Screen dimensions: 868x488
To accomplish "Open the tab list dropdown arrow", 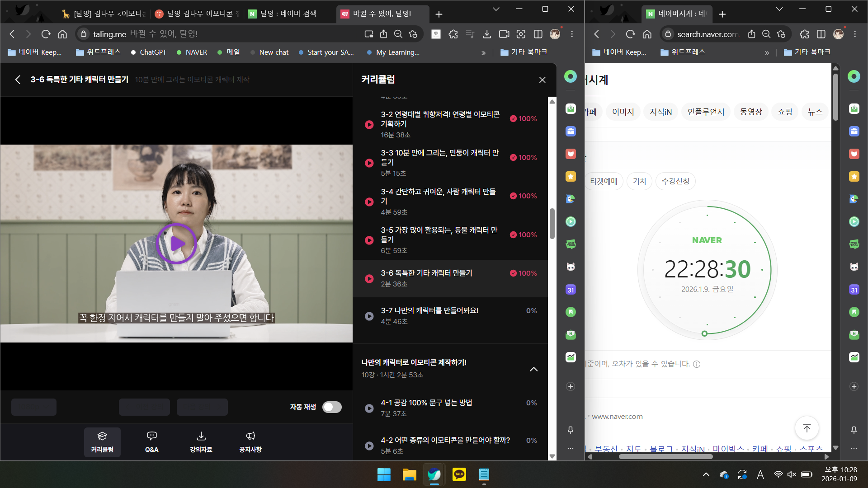I will coord(496,9).
